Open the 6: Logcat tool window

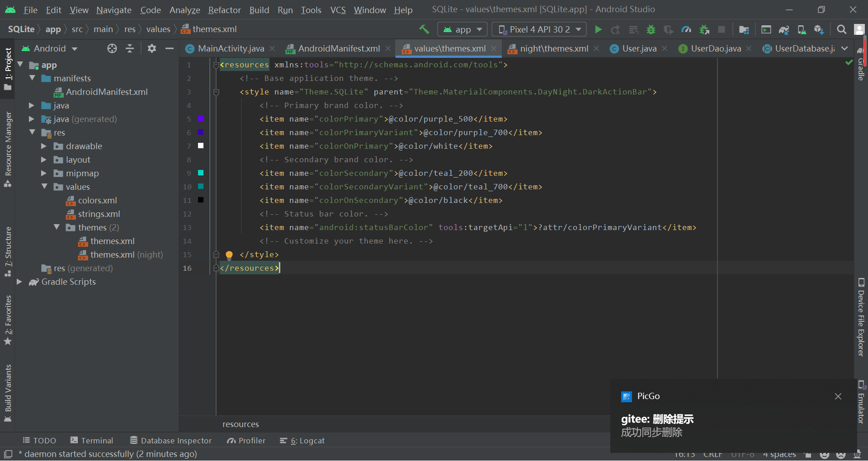[302, 441]
